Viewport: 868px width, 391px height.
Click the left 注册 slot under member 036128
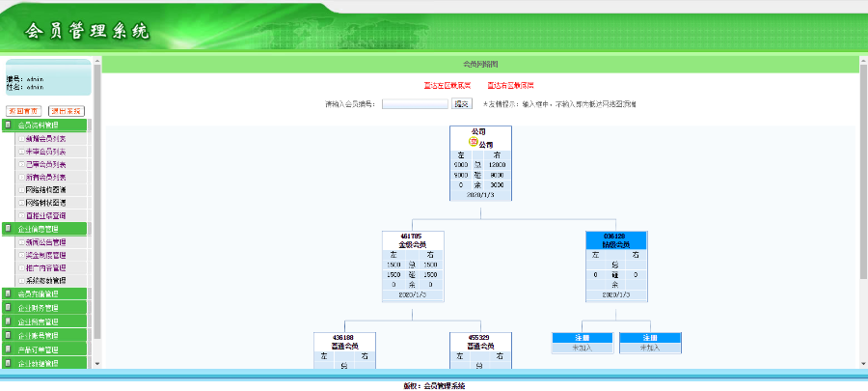click(x=583, y=338)
